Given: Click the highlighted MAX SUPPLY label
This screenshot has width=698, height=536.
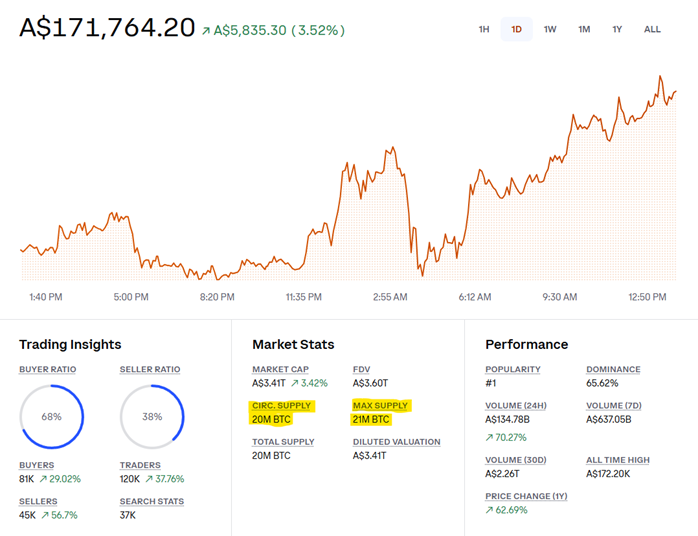Looking at the screenshot, I should pos(381,406).
